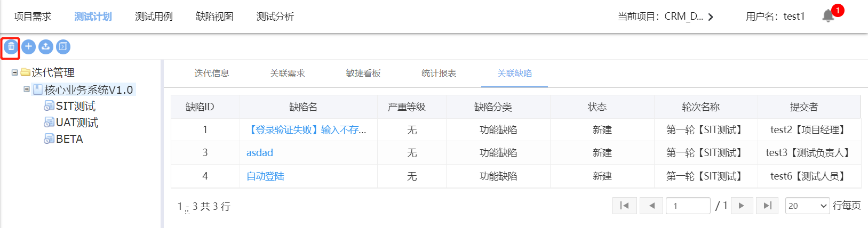Select the UAT测试 tree item
868x228 pixels.
(x=77, y=123)
